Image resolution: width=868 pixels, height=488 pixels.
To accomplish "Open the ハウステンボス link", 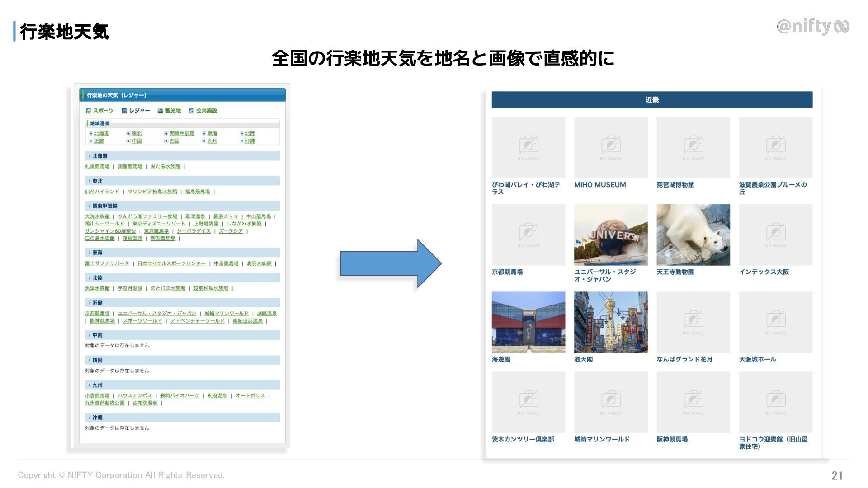I will (135, 395).
